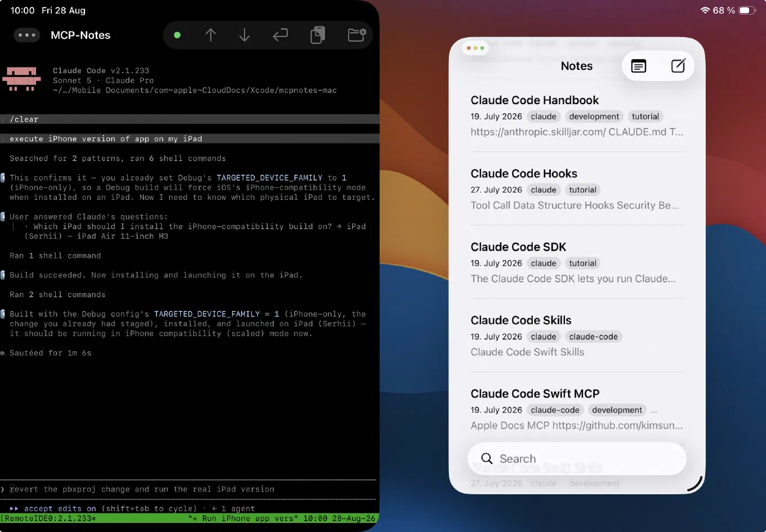The height and width of the screenshot is (532, 766).
Task: Tap the 'accept edits on' mode indicator
Action: pos(60,508)
